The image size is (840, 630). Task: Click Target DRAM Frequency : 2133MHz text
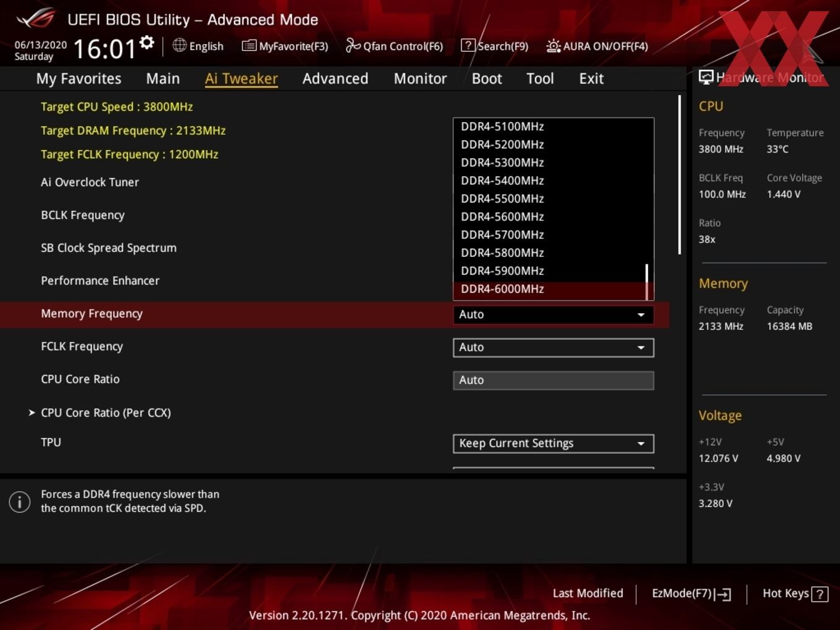coord(133,130)
